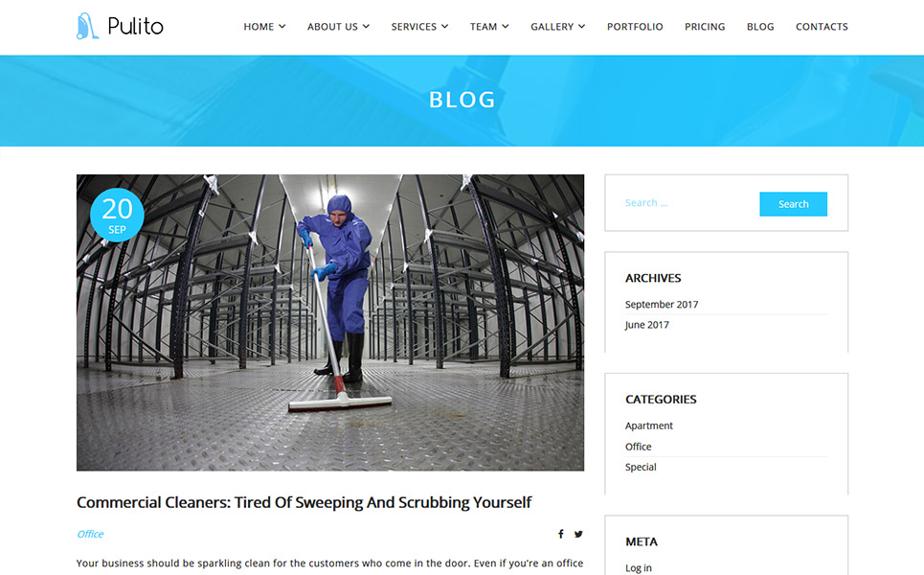Expand the Home menu chevron
The image size is (924, 575).
tap(282, 27)
